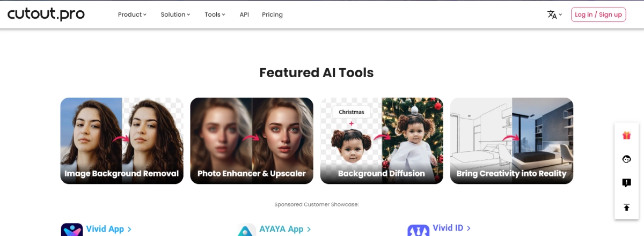Click the AYAYA App logo icon
This screenshot has height=236, width=644.
tap(247, 230)
